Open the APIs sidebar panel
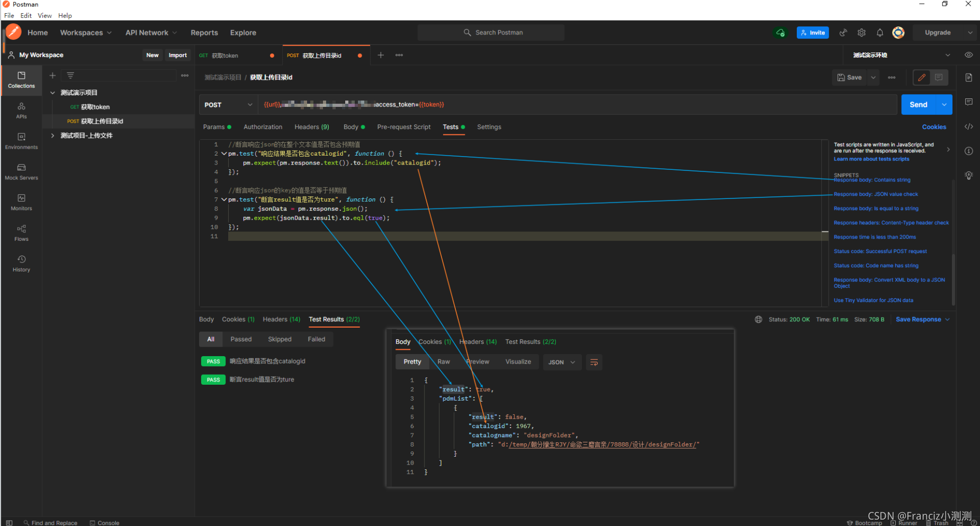Image resolution: width=980 pixels, height=526 pixels. pyautogui.click(x=21, y=111)
